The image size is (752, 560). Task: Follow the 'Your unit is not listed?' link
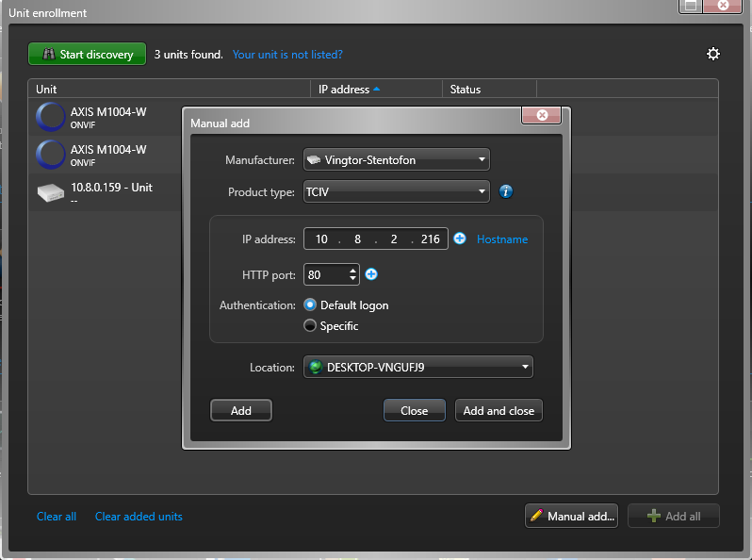[x=287, y=55]
